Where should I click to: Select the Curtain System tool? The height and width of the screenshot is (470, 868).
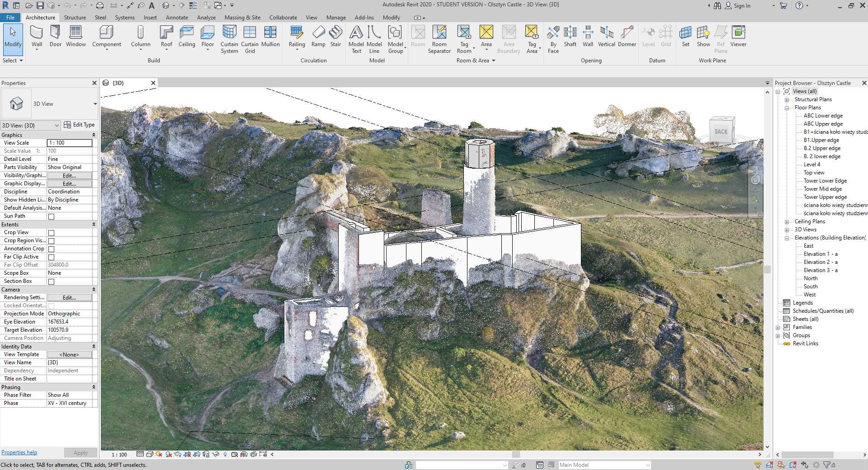(229, 39)
